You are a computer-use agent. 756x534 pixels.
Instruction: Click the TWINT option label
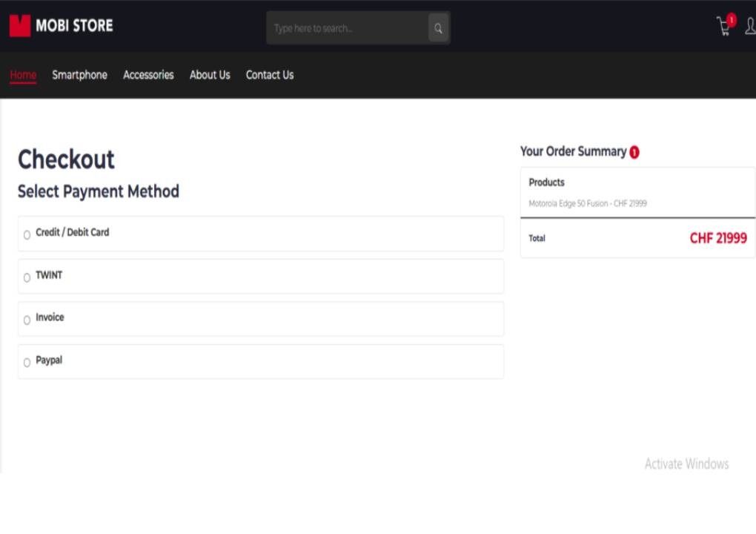(x=49, y=275)
